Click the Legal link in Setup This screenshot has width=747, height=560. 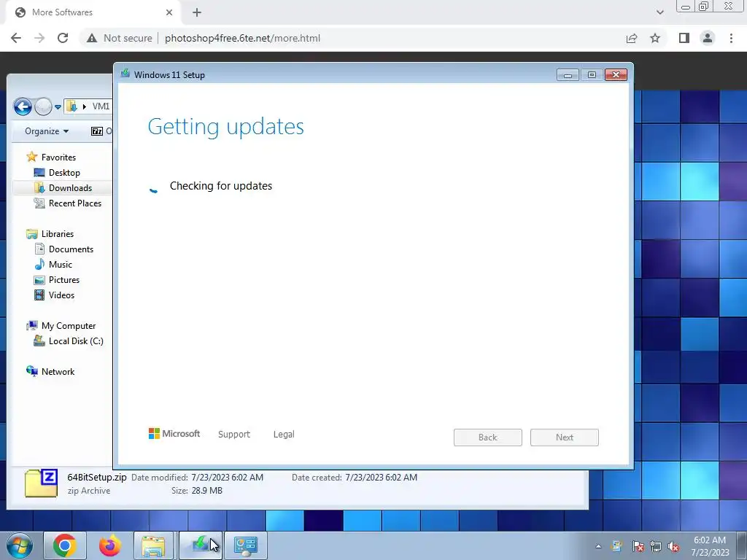(284, 435)
